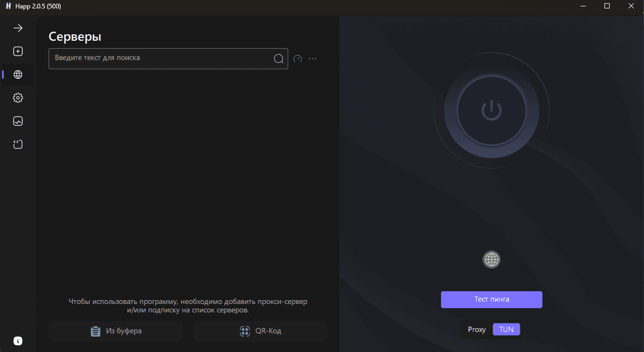The width and height of the screenshot is (644, 352).
Task: Open the info icon at sidebar bottom
Action: [18, 341]
